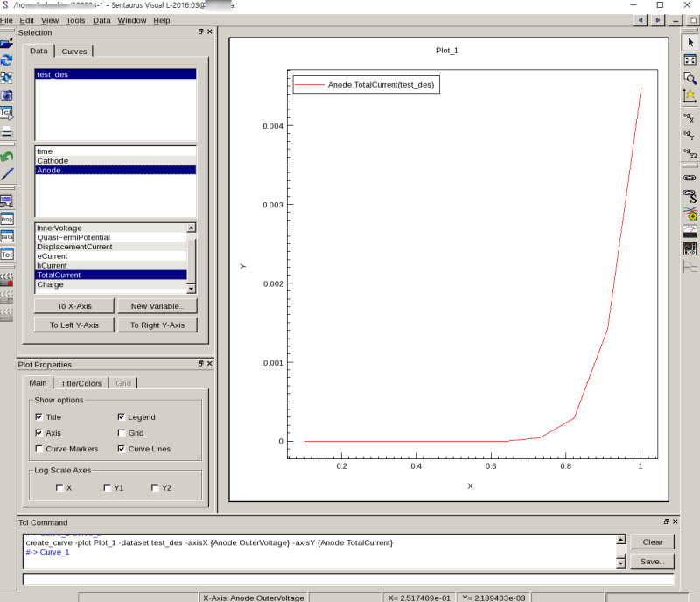Open the Tools menu

[75, 19]
